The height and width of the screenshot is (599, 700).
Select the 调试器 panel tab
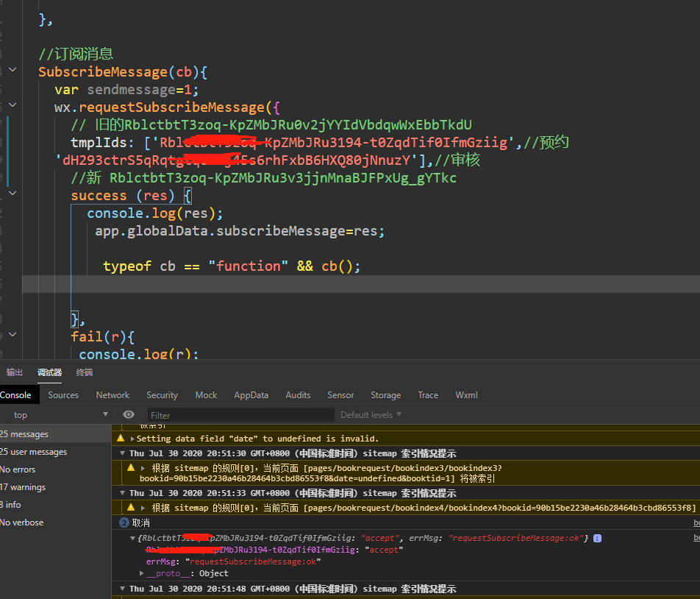coord(49,372)
